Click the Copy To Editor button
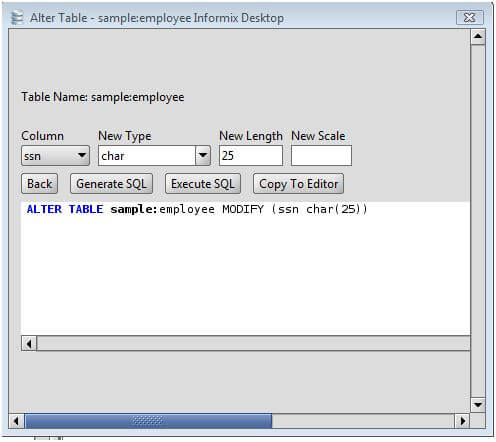The height and width of the screenshot is (442, 496). [298, 184]
